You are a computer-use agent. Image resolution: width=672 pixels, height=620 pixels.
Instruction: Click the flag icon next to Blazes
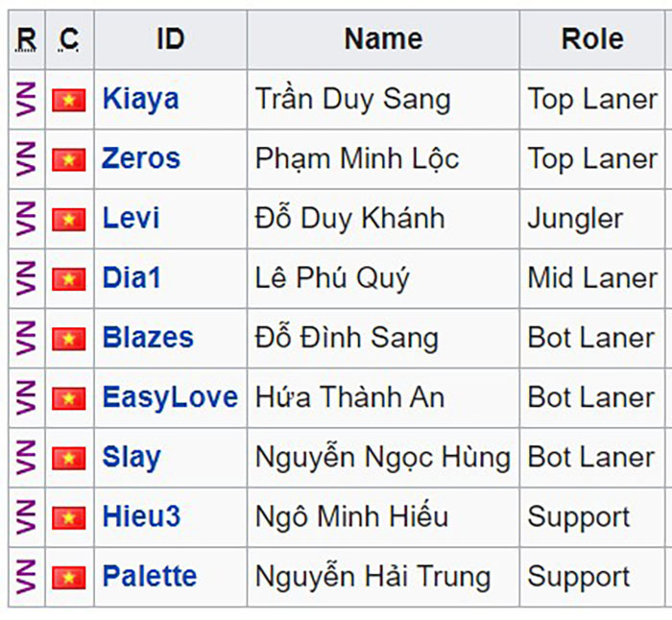[68, 339]
